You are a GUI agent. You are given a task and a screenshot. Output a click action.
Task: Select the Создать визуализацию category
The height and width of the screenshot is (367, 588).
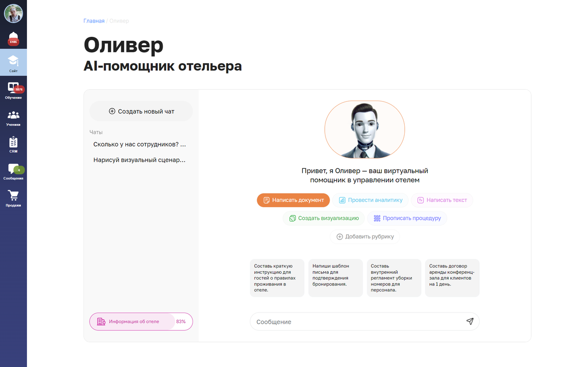(324, 218)
